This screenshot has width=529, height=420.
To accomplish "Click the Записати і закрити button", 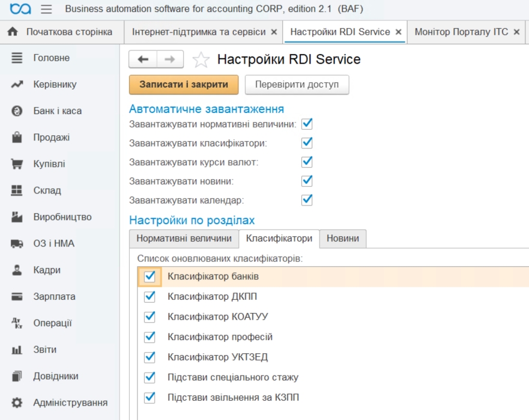I will (184, 85).
